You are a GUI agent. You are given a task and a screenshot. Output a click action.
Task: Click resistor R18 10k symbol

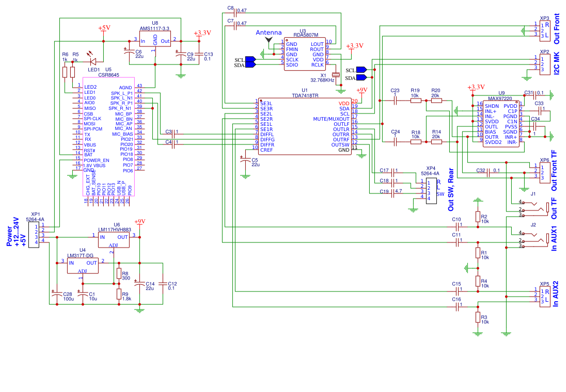[416, 142]
